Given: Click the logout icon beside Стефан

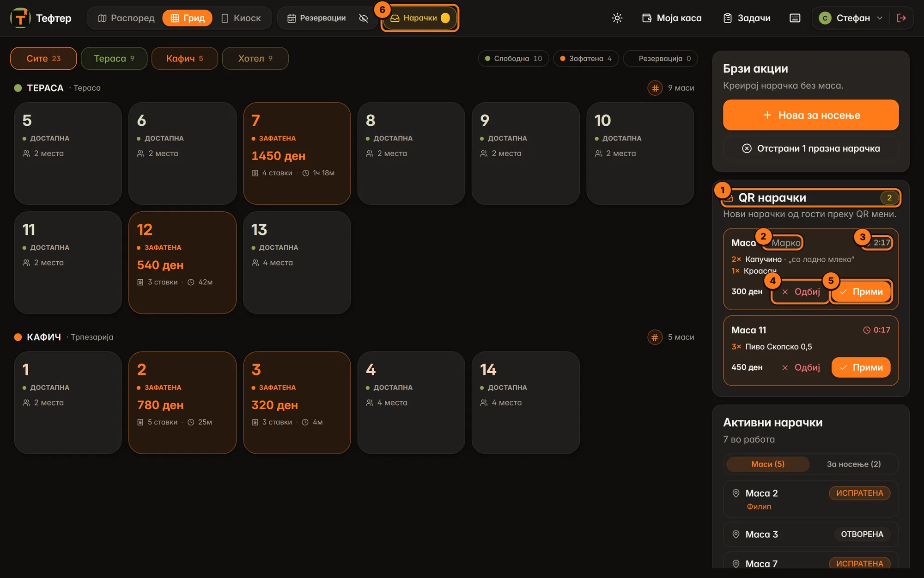Looking at the screenshot, I should 901,18.
